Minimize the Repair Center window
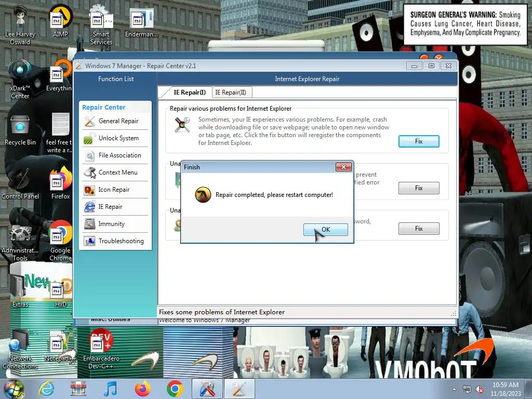532x399 pixels. pos(414,66)
